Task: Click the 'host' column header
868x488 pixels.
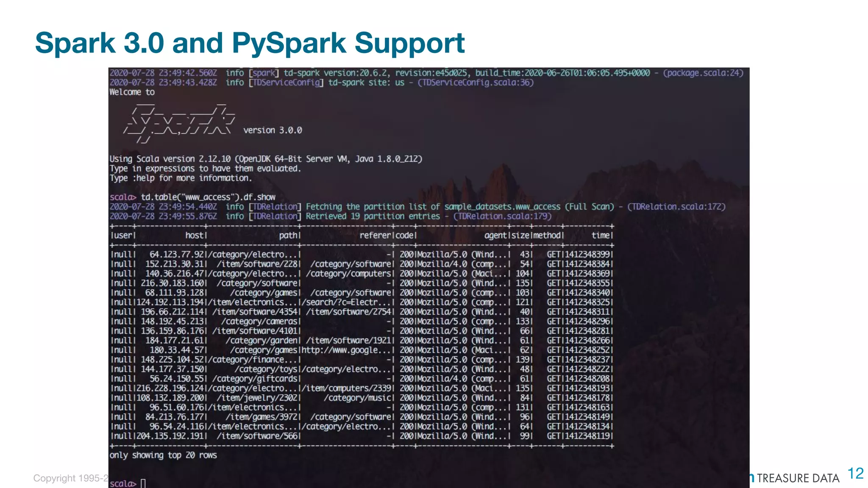Action: (195, 235)
